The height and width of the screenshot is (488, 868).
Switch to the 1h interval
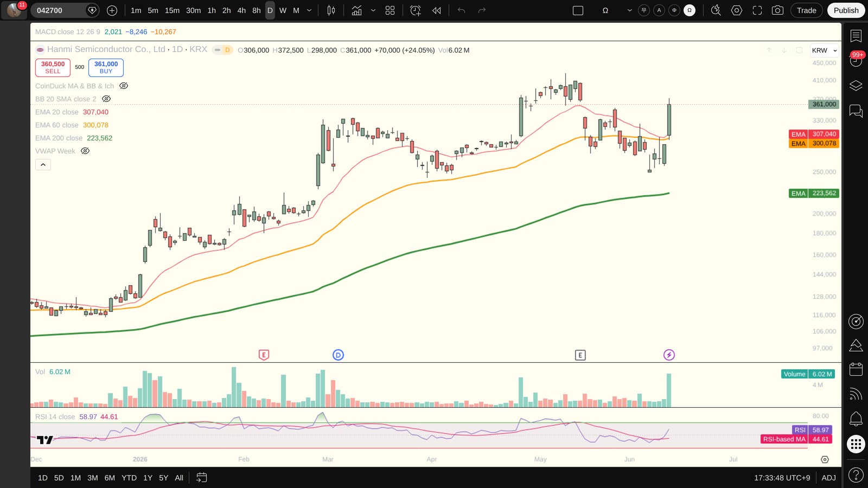(x=212, y=10)
